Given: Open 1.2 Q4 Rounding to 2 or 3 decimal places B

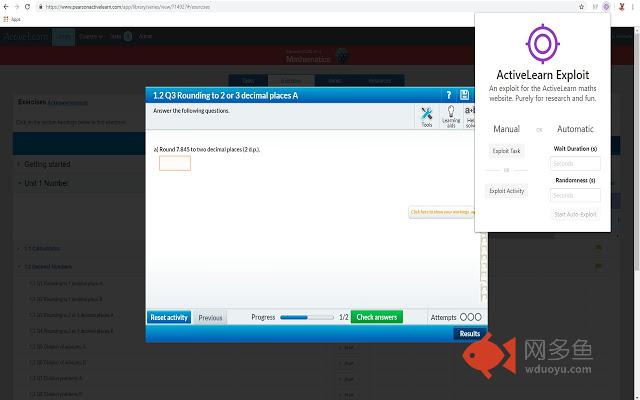Looking at the screenshot, I should pos(71,331).
